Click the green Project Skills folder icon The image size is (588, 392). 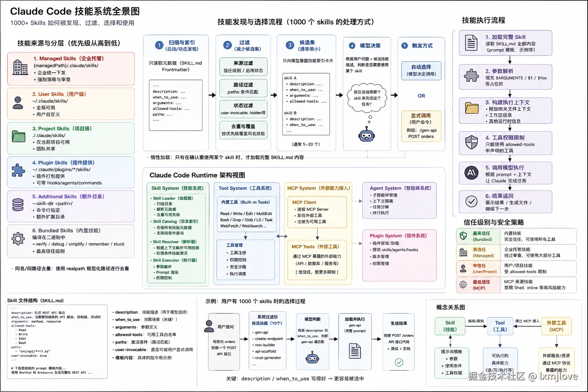coord(18,136)
